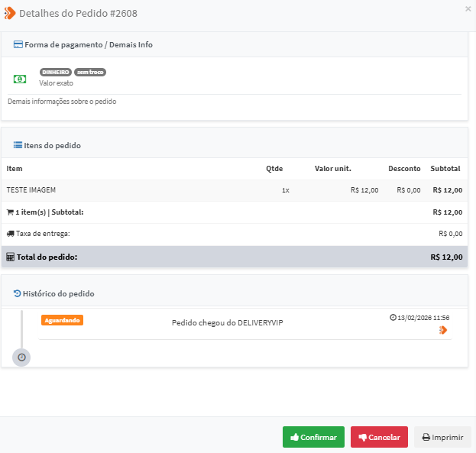The image size is (476, 453).
Task: Click the "Pedido chegou do DELIVERYVIP" history entry
Action: tap(228, 322)
